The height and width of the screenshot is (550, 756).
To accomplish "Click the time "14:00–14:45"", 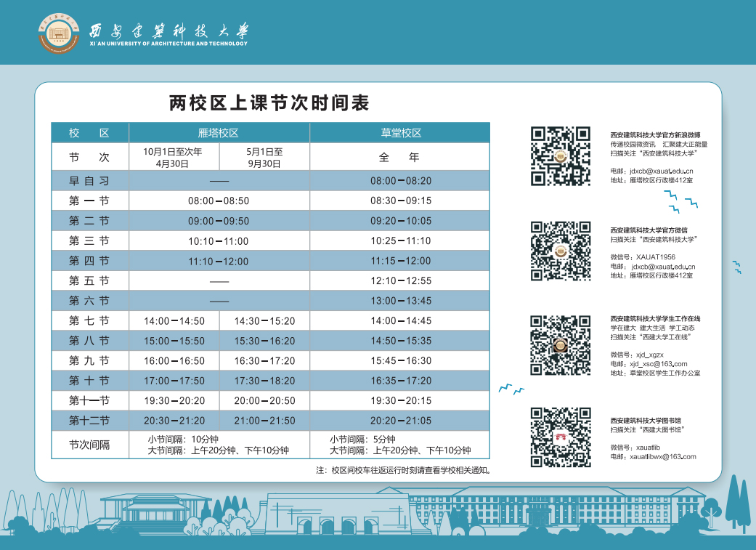I will 401,321.
